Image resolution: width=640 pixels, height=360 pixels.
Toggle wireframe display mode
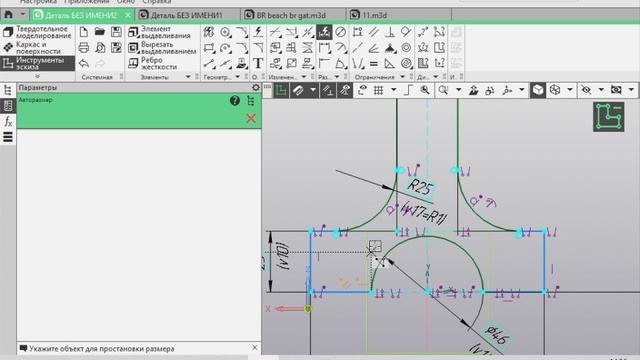pos(555,90)
